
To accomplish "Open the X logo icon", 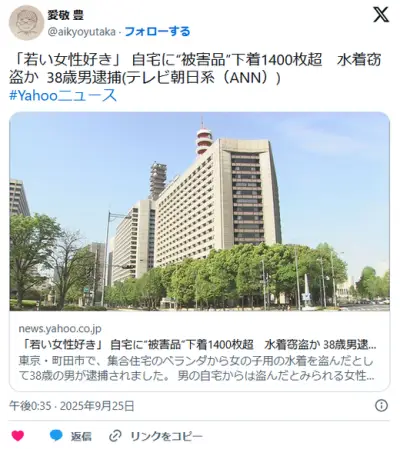I will tap(381, 15).
